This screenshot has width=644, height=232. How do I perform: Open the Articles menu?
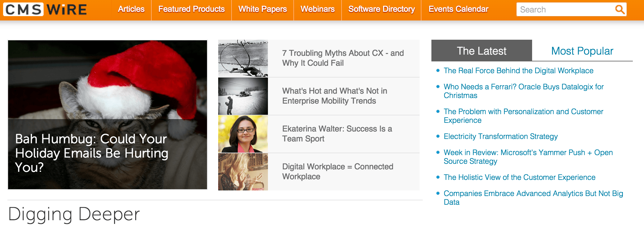[x=131, y=9]
